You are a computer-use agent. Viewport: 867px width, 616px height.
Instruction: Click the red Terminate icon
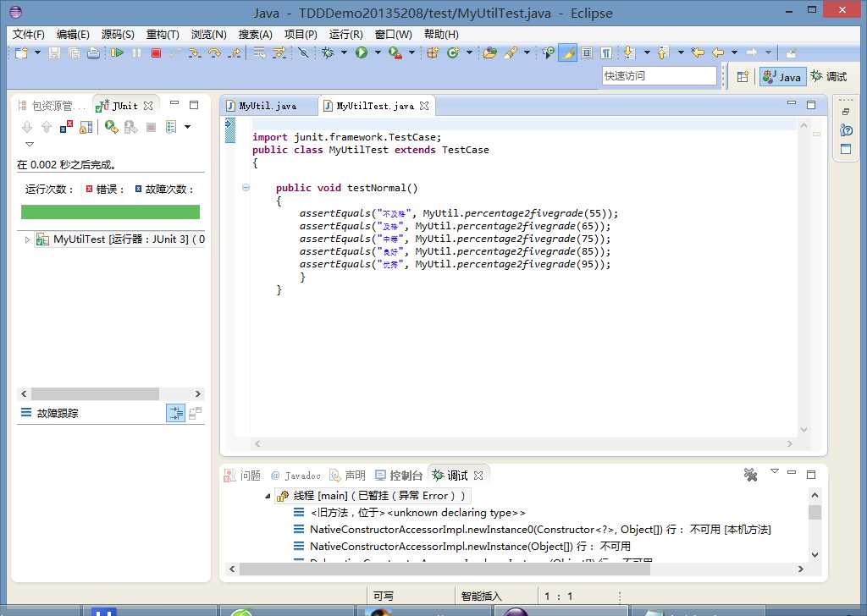pyautogui.click(x=156, y=53)
